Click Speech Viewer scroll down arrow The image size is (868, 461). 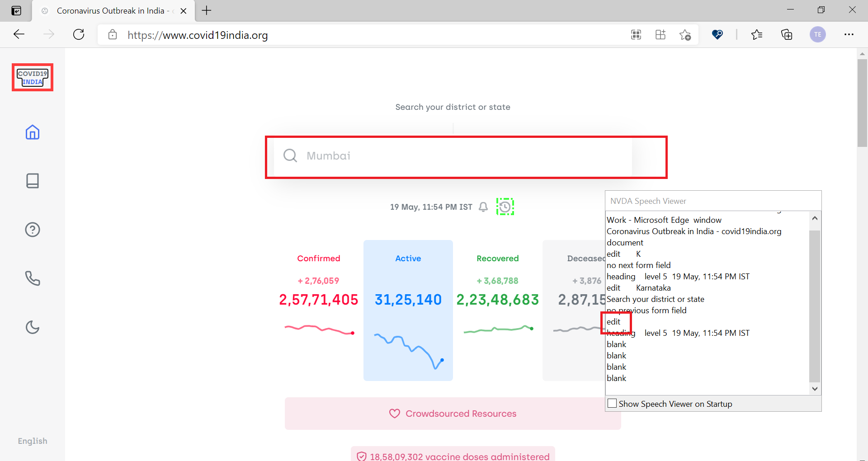tap(815, 389)
